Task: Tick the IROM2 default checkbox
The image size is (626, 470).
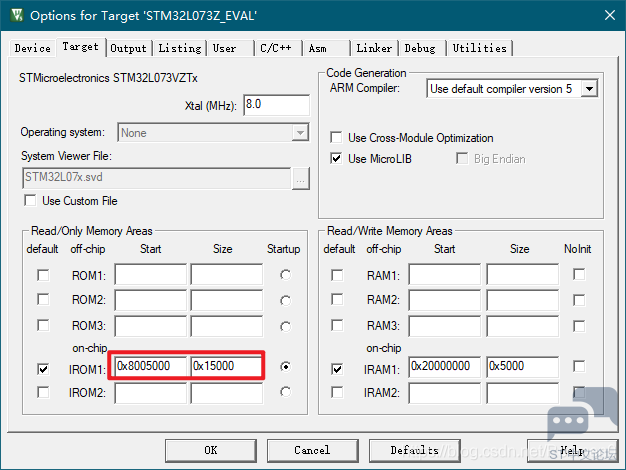Action: tap(43, 392)
